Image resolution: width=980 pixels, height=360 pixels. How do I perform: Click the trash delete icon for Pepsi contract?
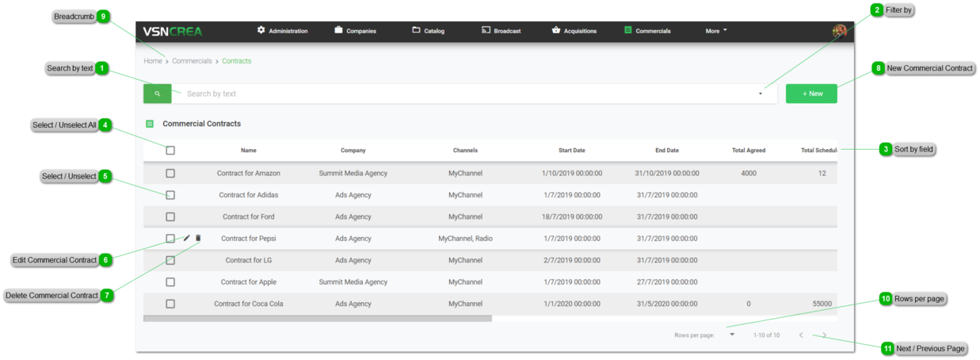[198, 238]
